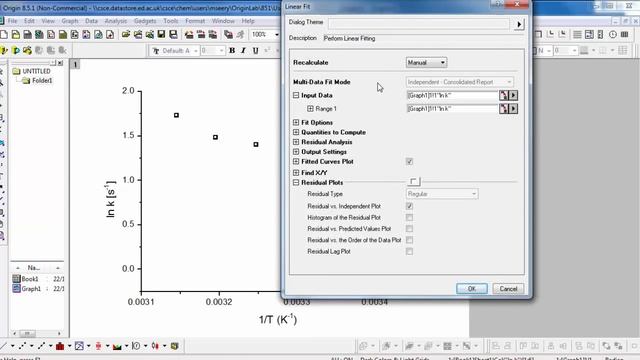Toggle Underline text formatting

coord(256,51)
